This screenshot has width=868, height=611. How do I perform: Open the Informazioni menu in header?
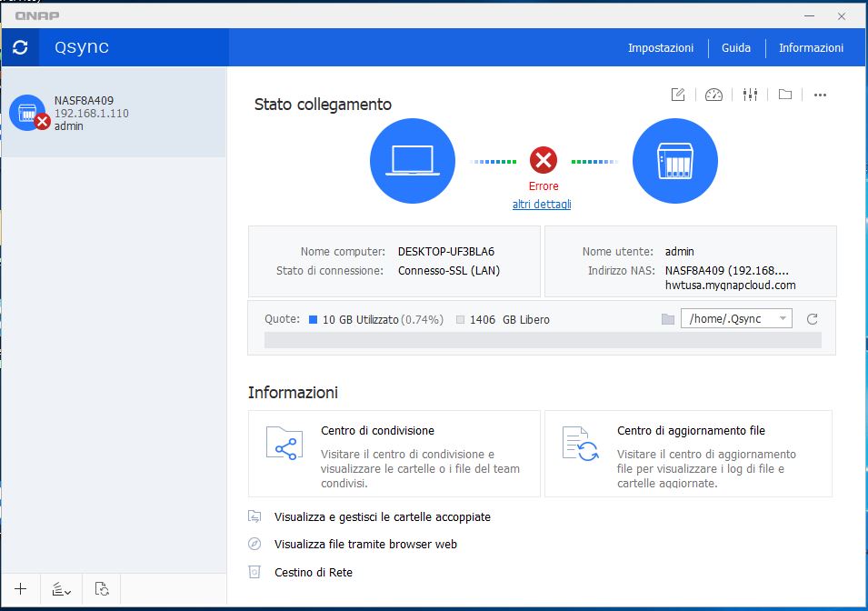pos(811,48)
